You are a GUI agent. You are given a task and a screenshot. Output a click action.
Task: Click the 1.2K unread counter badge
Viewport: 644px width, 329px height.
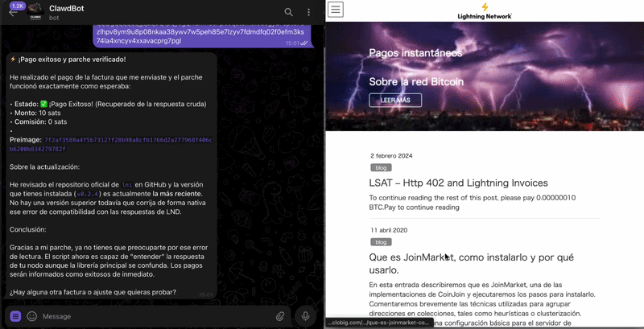coord(18,6)
